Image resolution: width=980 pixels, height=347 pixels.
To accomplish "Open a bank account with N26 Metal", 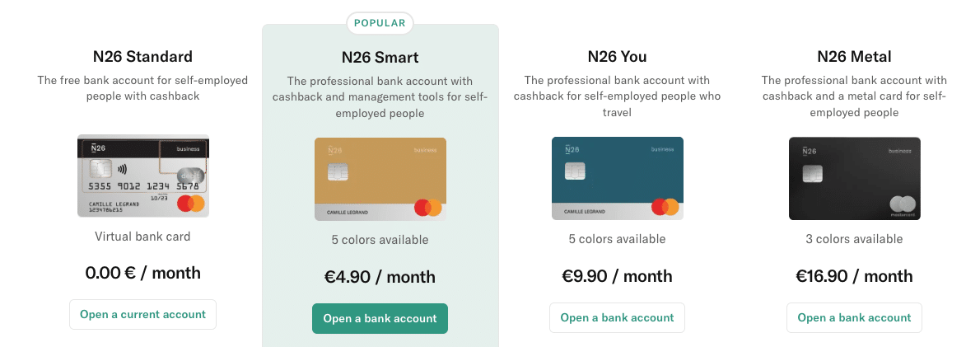I will pos(854,317).
